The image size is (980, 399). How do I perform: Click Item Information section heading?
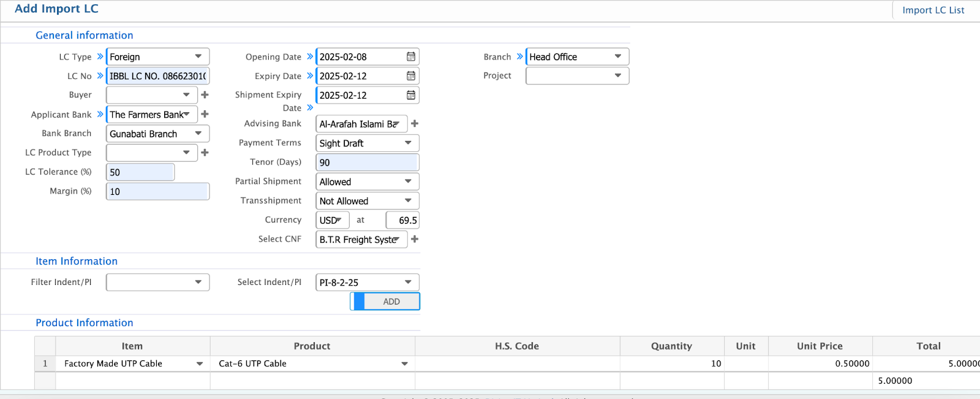pyautogui.click(x=77, y=261)
